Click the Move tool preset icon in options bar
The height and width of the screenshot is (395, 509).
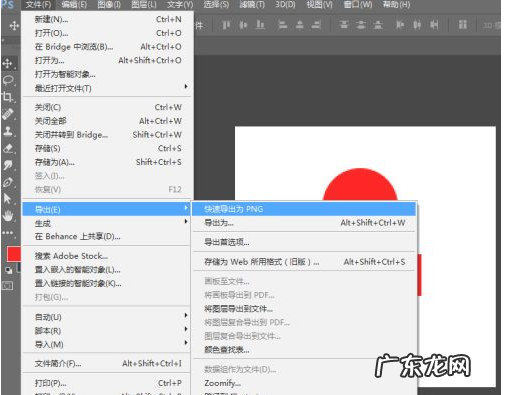click(14, 25)
